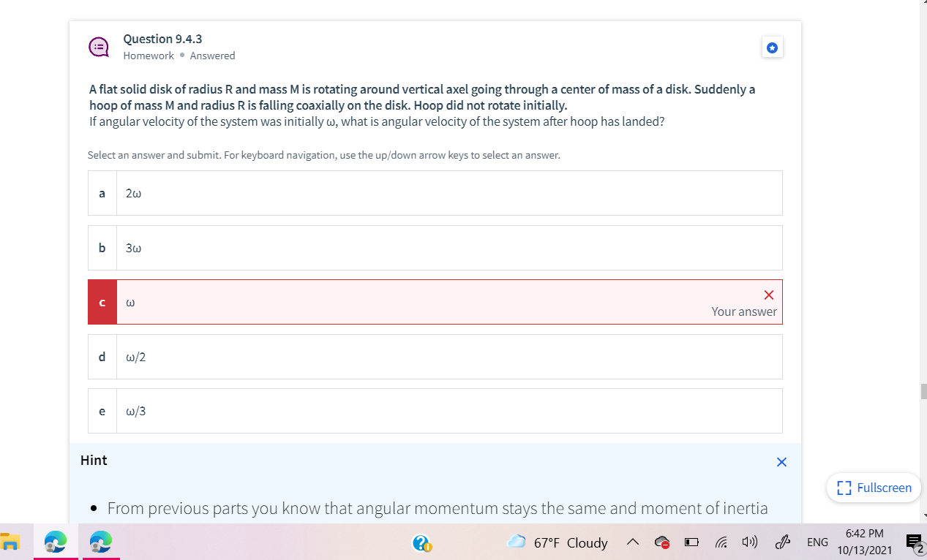
Task: Click the question type icon beside Question 9.4.3
Action: (99, 48)
